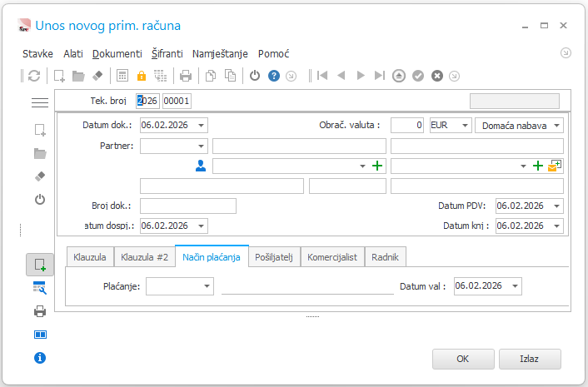This screenshot has height=387, width=588.
Task: Click the refresh icon in the toolbar
Action: pos(34,76)
